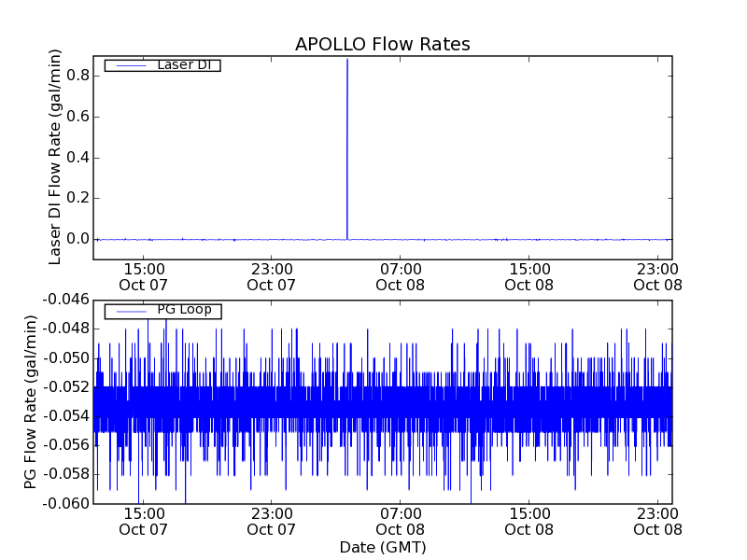Click 15:00 Oct 08 tick under the bottom plot

pos(529,521)
